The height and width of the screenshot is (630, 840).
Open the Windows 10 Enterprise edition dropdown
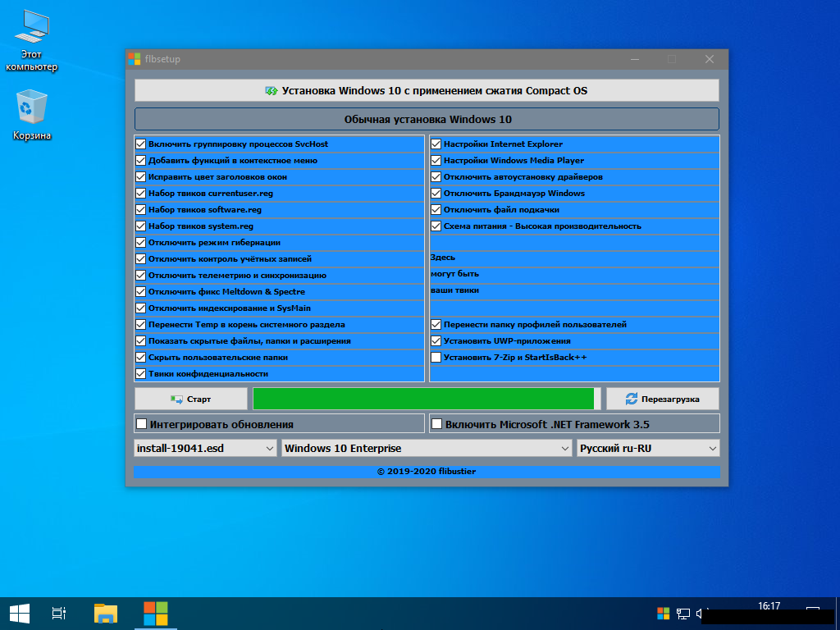427,449
